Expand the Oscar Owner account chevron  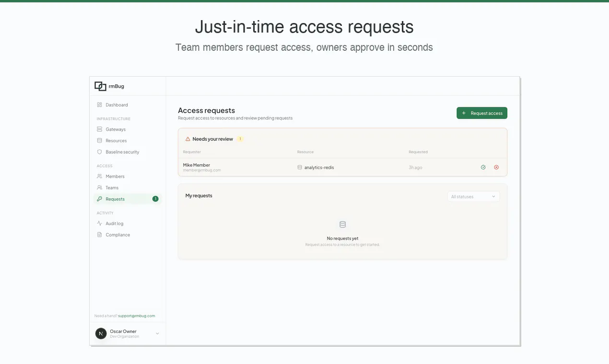click(157, 333)
